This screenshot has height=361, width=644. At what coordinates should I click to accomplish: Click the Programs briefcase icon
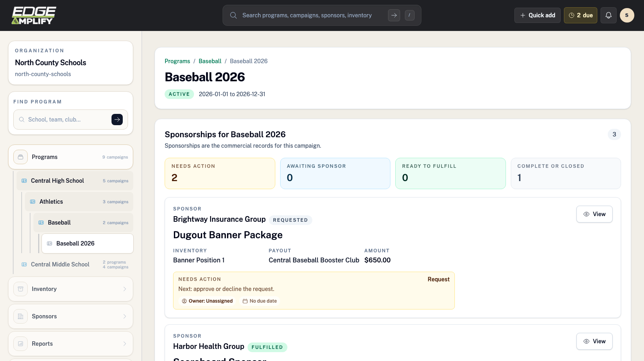tap(21, 157)
